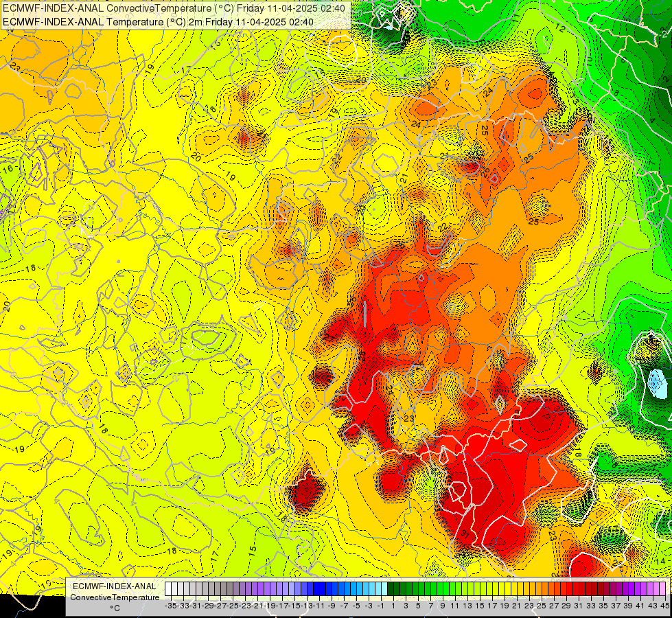Click the legend scale value 27
Image resolution: width=672 pixels, height=618 pixels.
[554, 606]
